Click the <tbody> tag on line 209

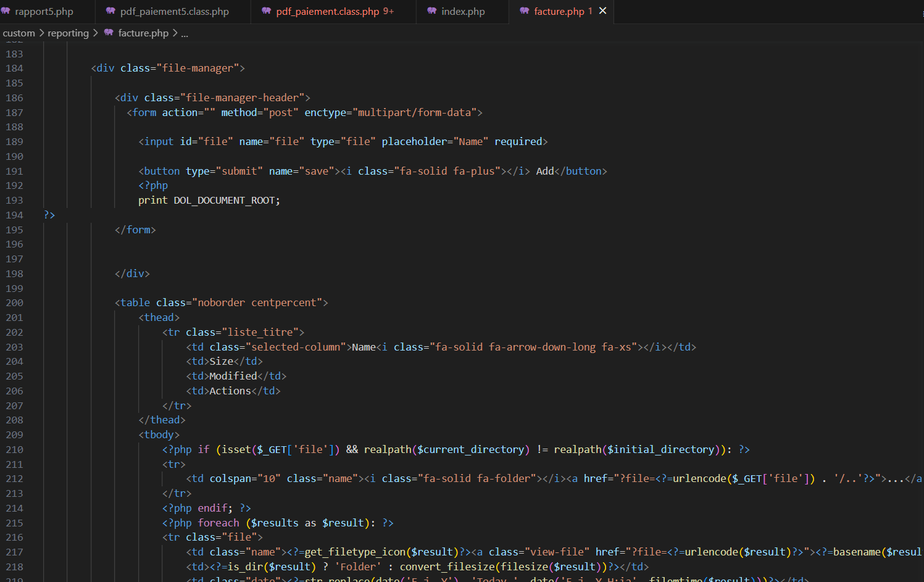159,435
